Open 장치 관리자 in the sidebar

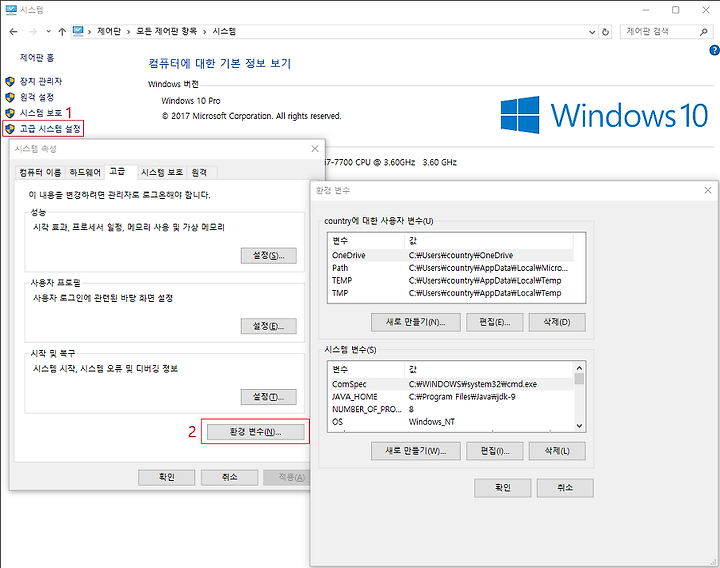tap(40, 81)
